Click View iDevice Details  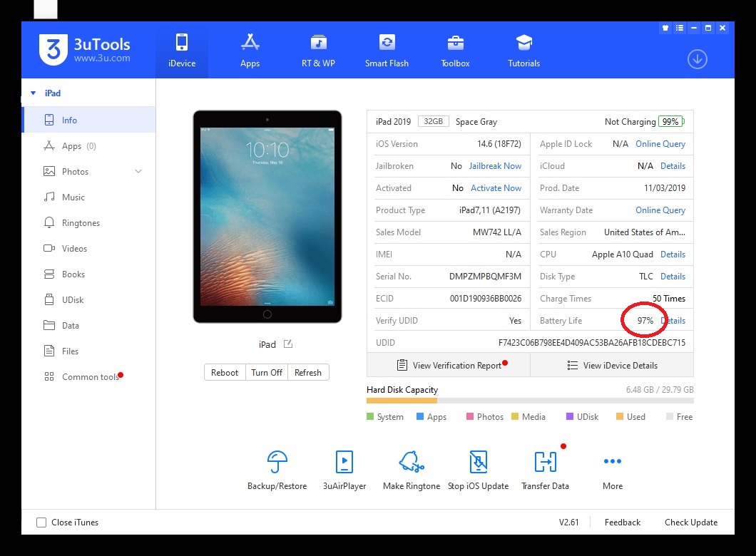pyautogui.click(x=613, y=365)
